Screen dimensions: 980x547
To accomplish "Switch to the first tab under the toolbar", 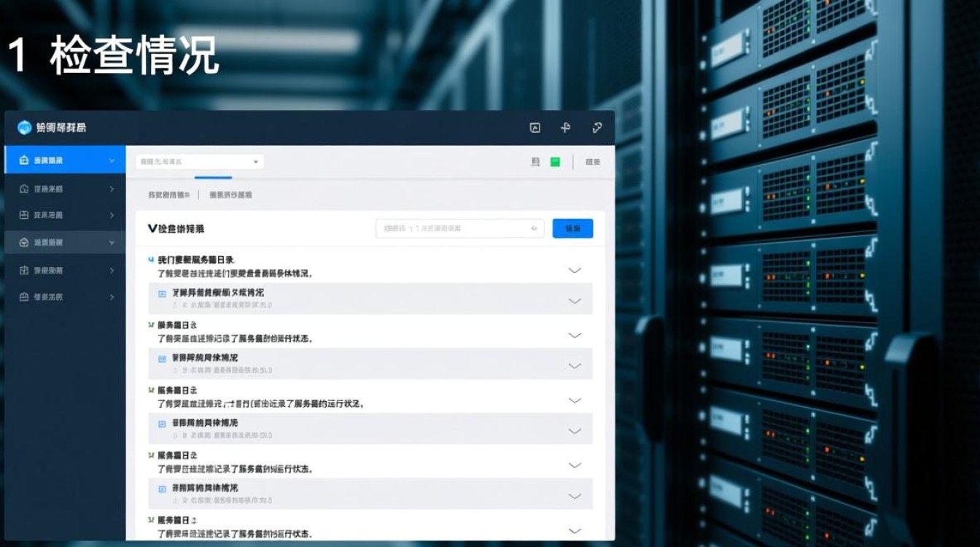I will [168, 195].
